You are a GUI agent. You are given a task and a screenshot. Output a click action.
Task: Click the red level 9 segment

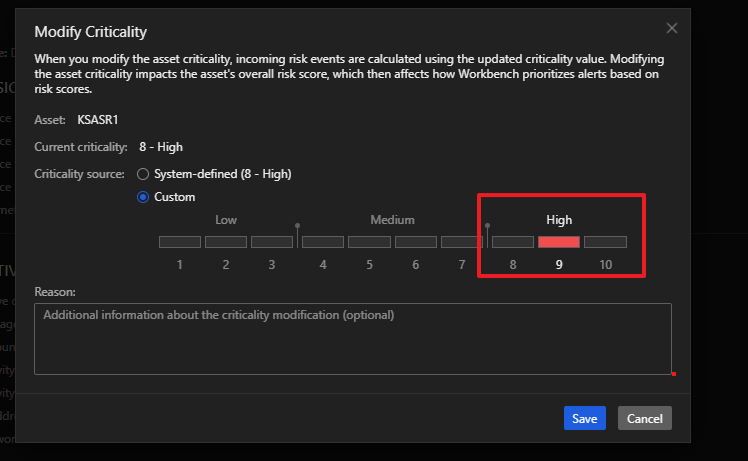coord(559,242)
